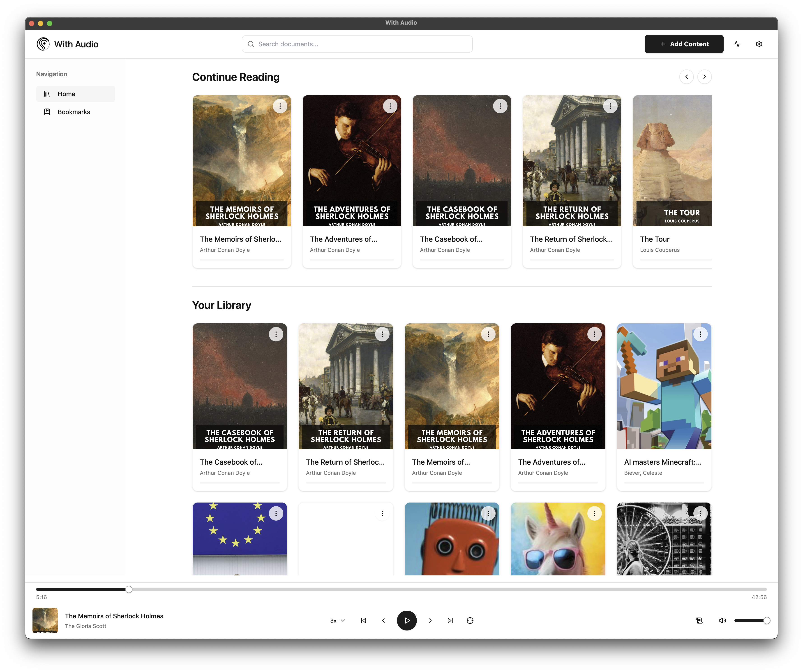Open The Tour book by Louis Couperus
Viewport: 803px width, 672px height.
coord(672,182)
